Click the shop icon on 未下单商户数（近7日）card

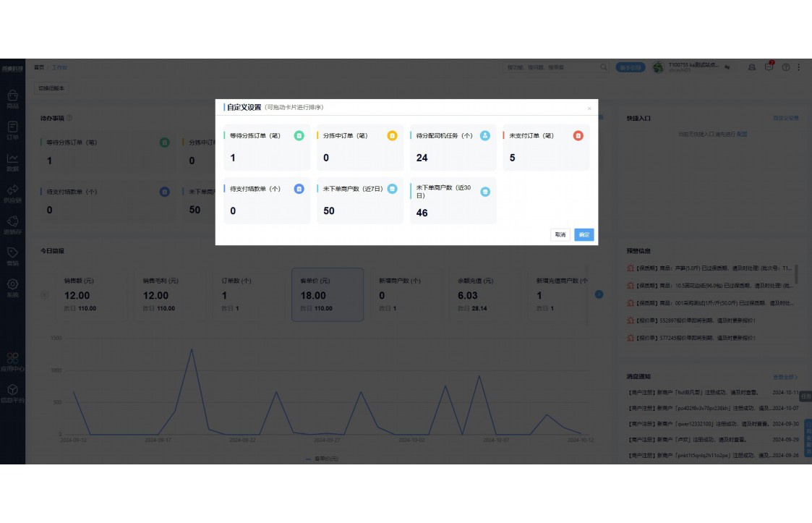click(392, 189)
